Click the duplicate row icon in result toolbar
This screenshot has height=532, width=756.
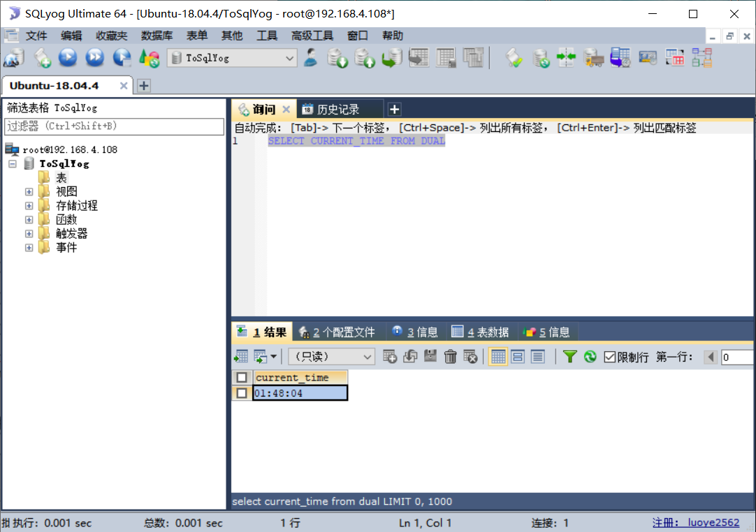tap(410, 357)
